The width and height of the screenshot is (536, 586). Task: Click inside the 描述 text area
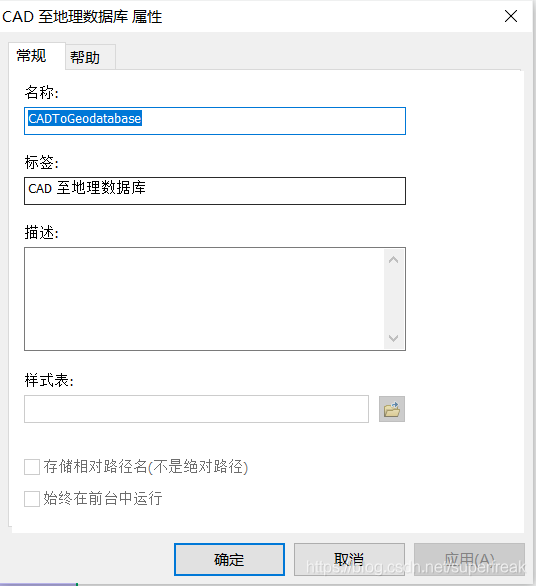point(204,299)
